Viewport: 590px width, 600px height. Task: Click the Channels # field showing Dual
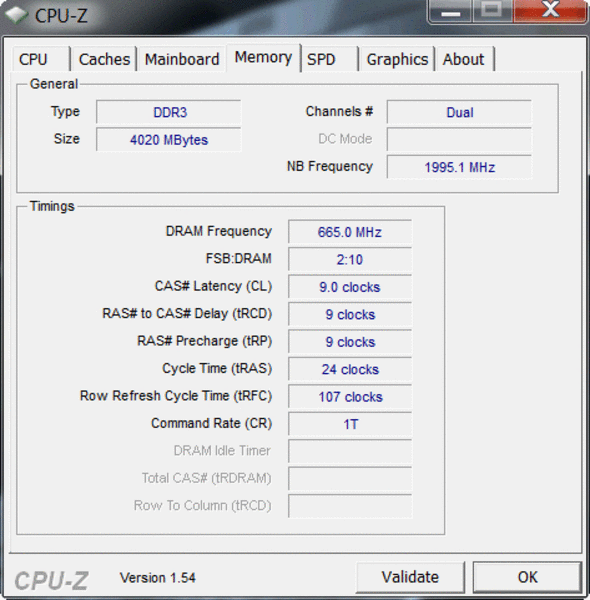pyautogui.click(x=459, y=112)
